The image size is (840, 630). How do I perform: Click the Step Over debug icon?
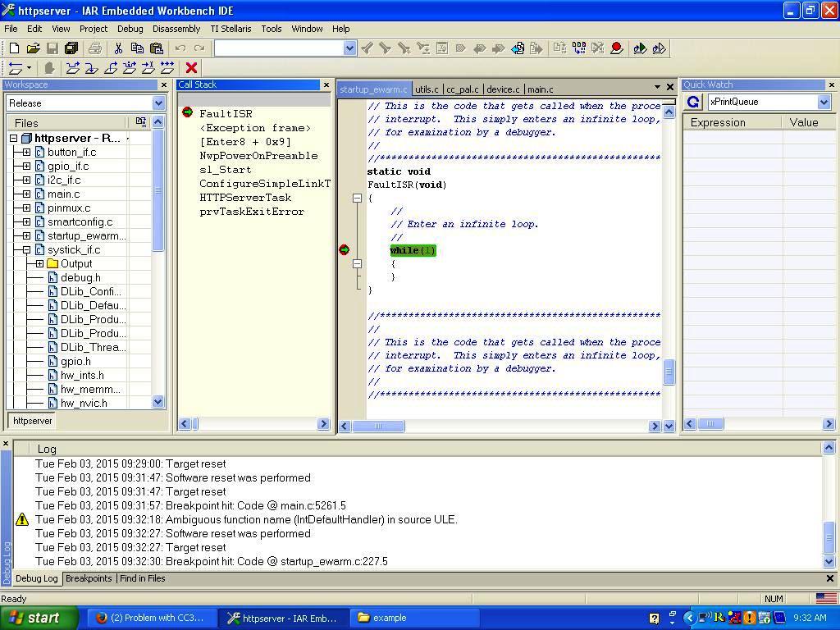pos(72,68)
